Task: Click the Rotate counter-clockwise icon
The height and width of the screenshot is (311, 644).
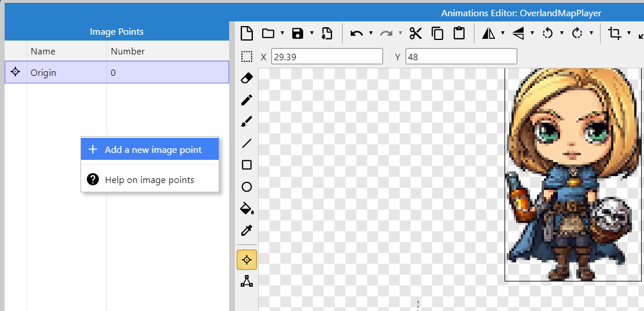Action: click(547, 33)
